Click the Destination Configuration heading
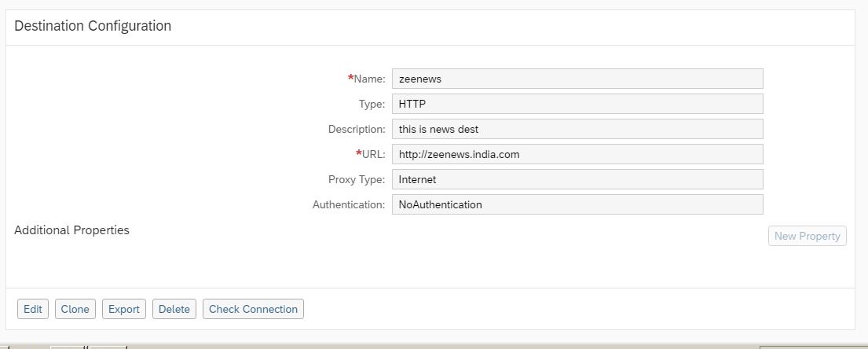 (93, 26)
